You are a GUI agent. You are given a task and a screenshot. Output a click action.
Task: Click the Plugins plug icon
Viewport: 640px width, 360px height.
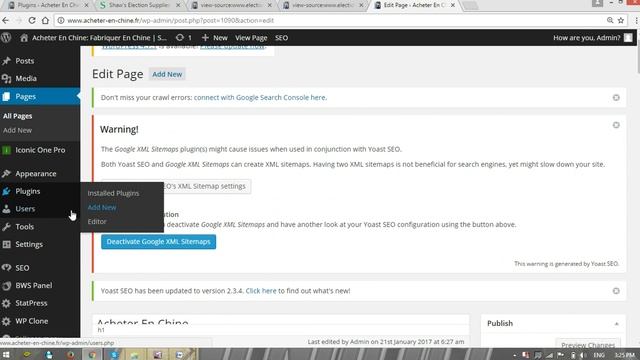tap(6, 191)
